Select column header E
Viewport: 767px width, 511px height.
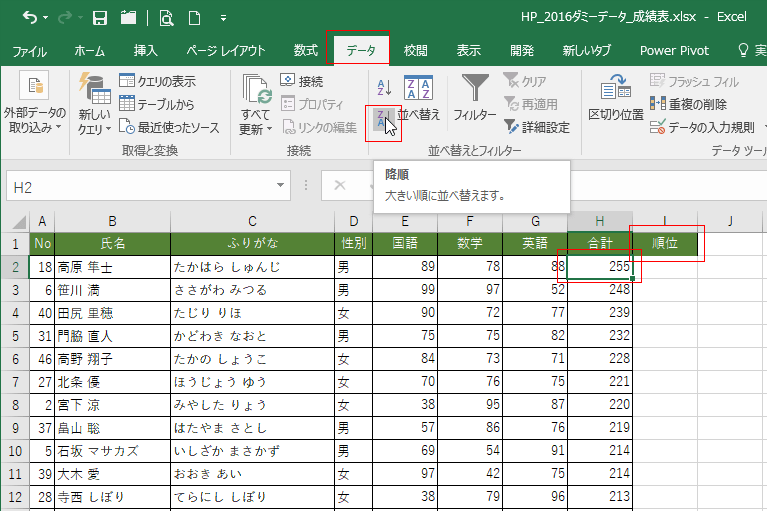(404, 221)
